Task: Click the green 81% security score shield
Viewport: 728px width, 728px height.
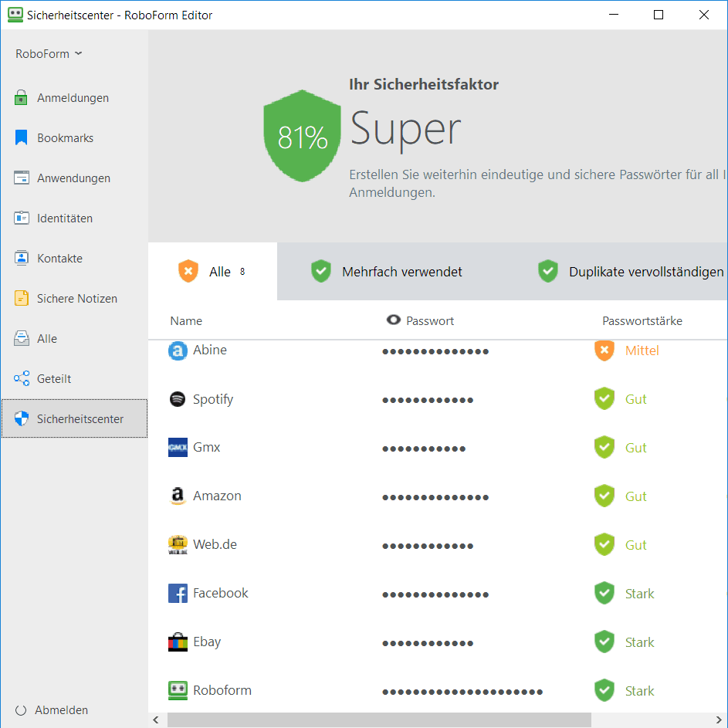Action: [x=303, y=136]
